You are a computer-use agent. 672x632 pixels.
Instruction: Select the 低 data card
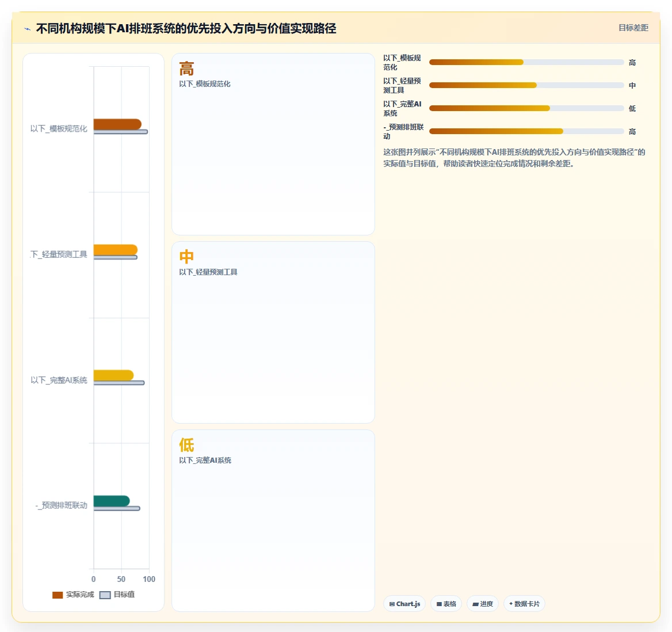[273, 520]
